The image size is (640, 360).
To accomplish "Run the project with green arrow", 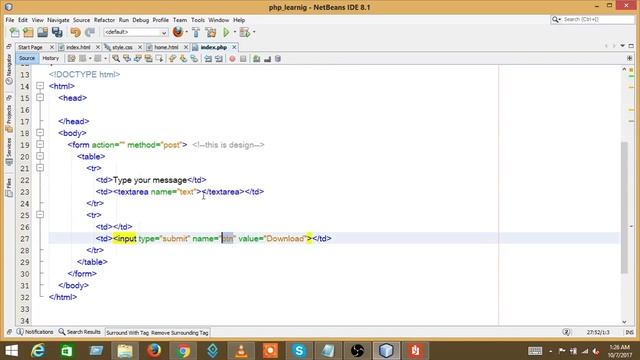I will point(226,32).
